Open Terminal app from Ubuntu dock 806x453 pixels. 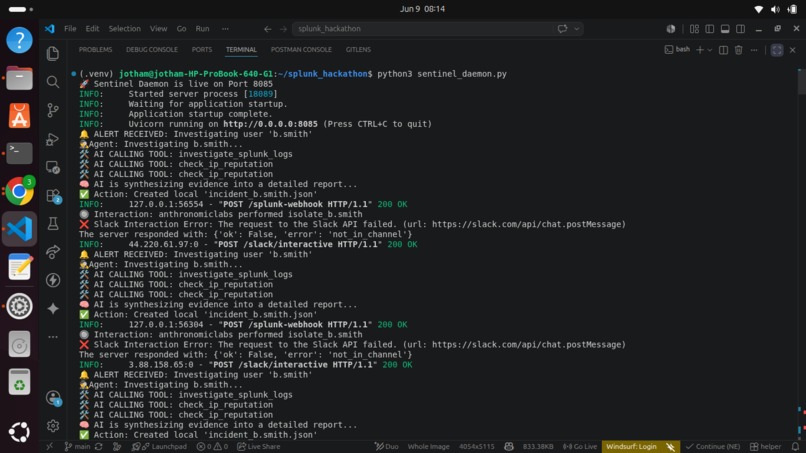pos(19,153)
